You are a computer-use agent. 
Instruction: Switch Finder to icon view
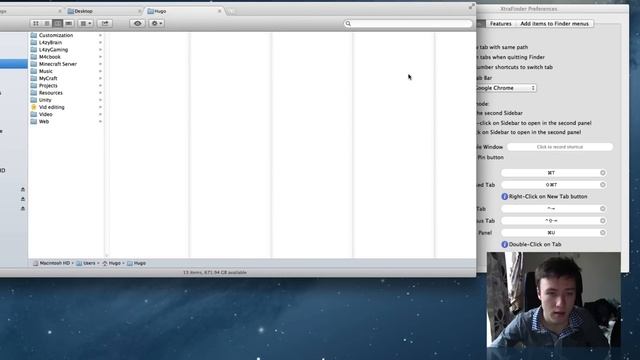coord(36,23)
